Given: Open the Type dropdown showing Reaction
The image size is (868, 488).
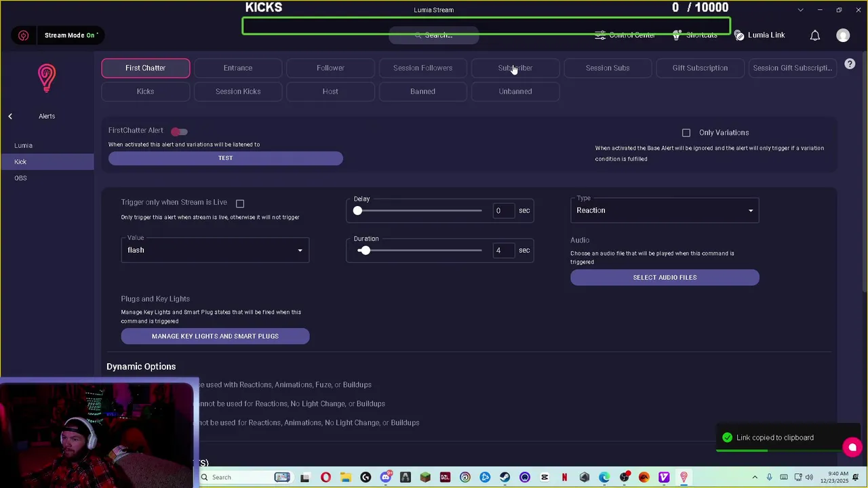Looking at the screenshot, I should tap(665, 210).
